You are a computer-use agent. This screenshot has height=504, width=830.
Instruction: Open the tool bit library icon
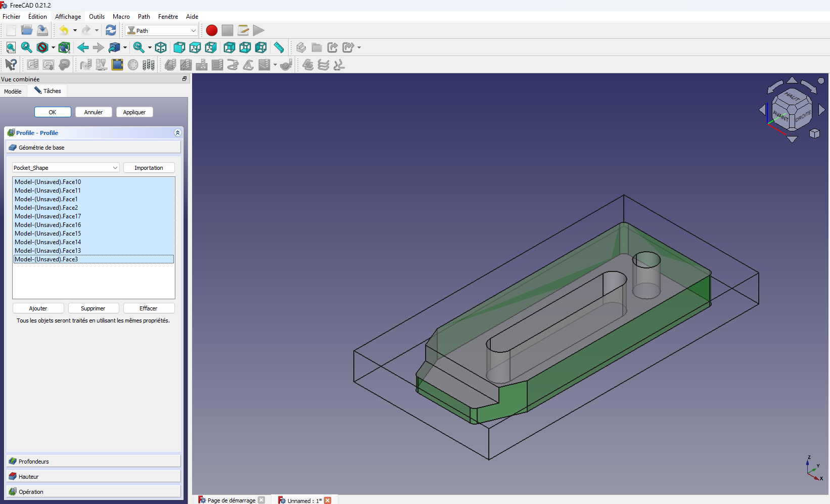click(x=148, y=65)
